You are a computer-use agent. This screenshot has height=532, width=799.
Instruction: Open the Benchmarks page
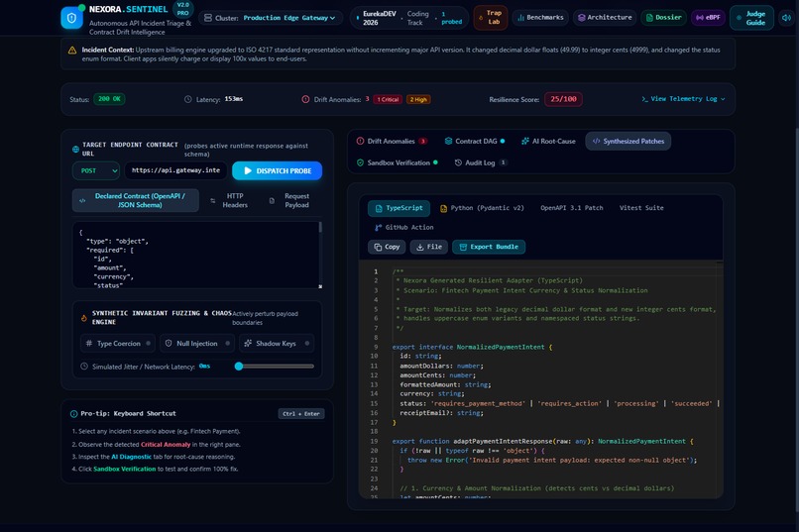pos(540,17)
